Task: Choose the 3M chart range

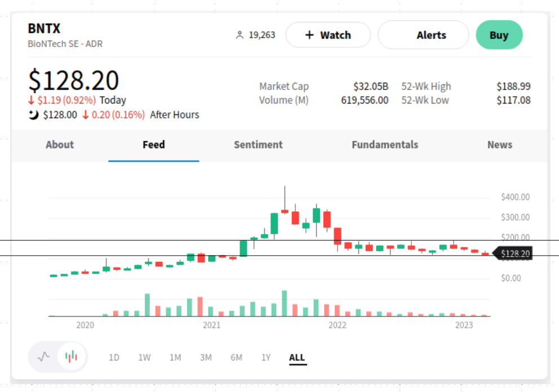Action: coord(206,358)
